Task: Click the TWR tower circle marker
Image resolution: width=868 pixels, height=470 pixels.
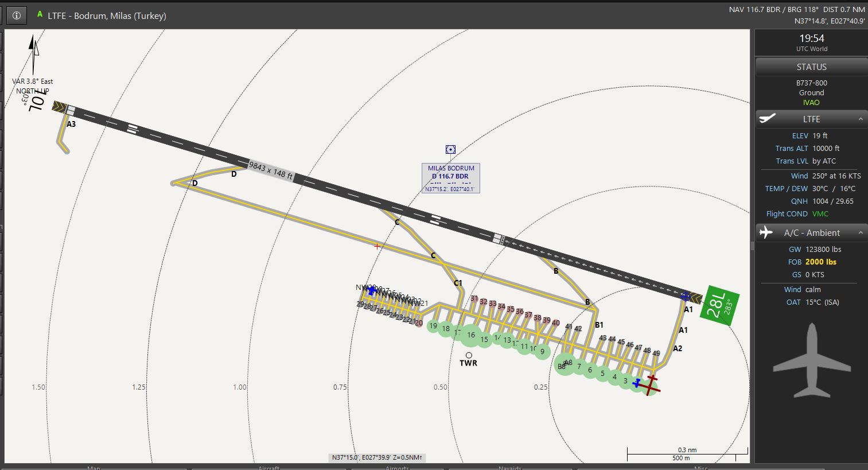Action: click(x=469, y=355)
